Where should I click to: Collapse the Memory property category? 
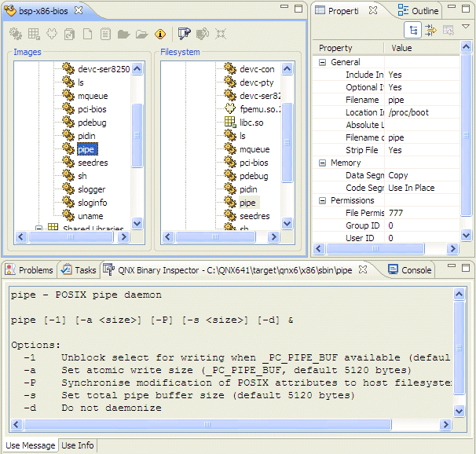(x=322, y=163)
